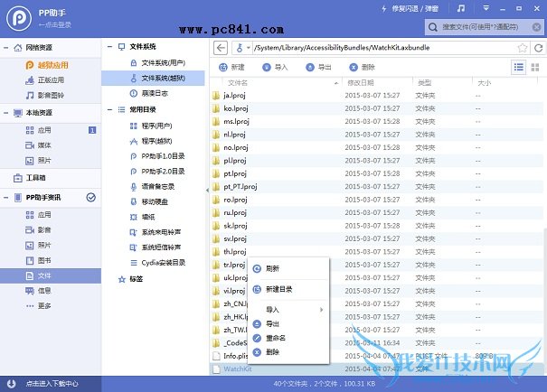Open the 应用 item with badge 1

51,130
